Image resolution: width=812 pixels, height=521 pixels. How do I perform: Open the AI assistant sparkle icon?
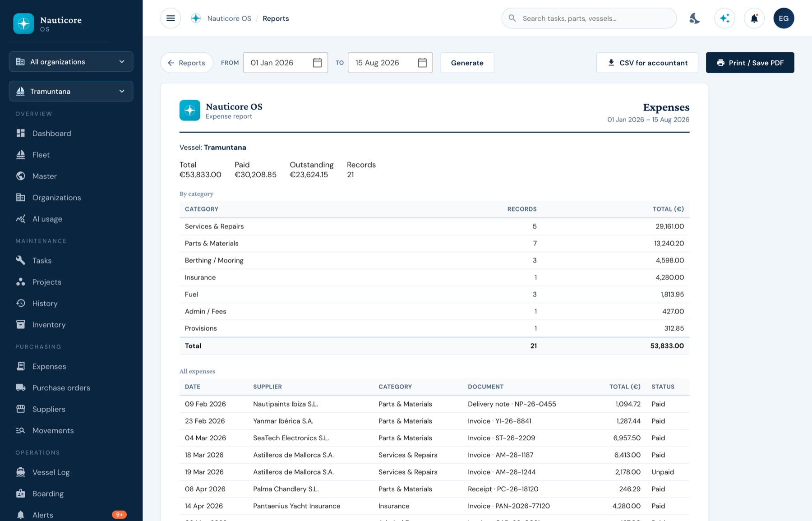724,18
